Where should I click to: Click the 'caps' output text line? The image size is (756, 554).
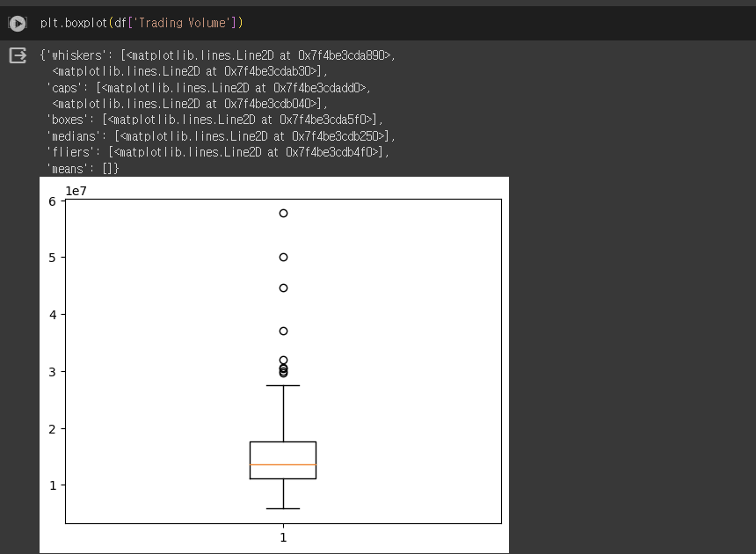[x=208, y=88]
